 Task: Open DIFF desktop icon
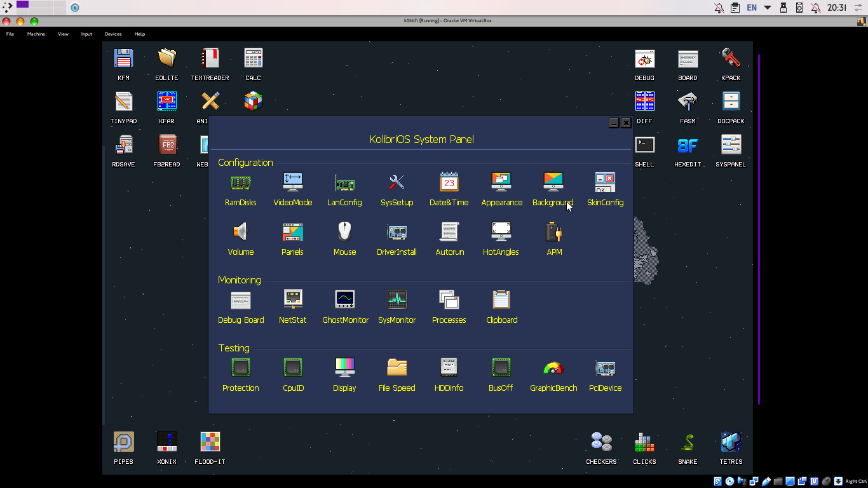pos(644,102)
